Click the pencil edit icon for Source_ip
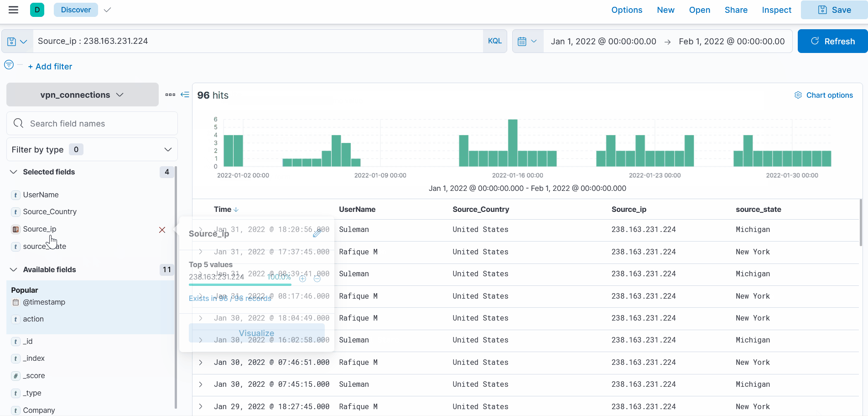Screen dimensions: 868x416 pyautogui.click(x=317, y=233)
